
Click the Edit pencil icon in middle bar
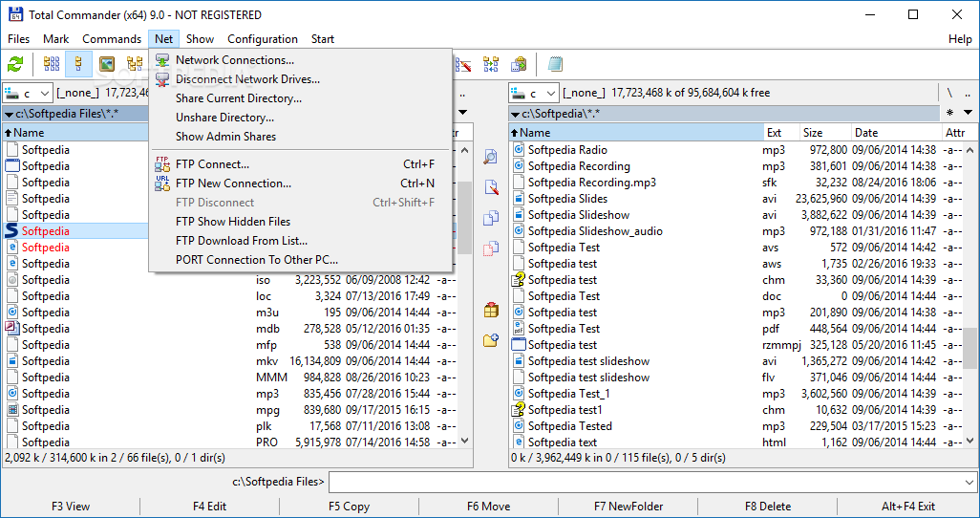click(491, 187)
